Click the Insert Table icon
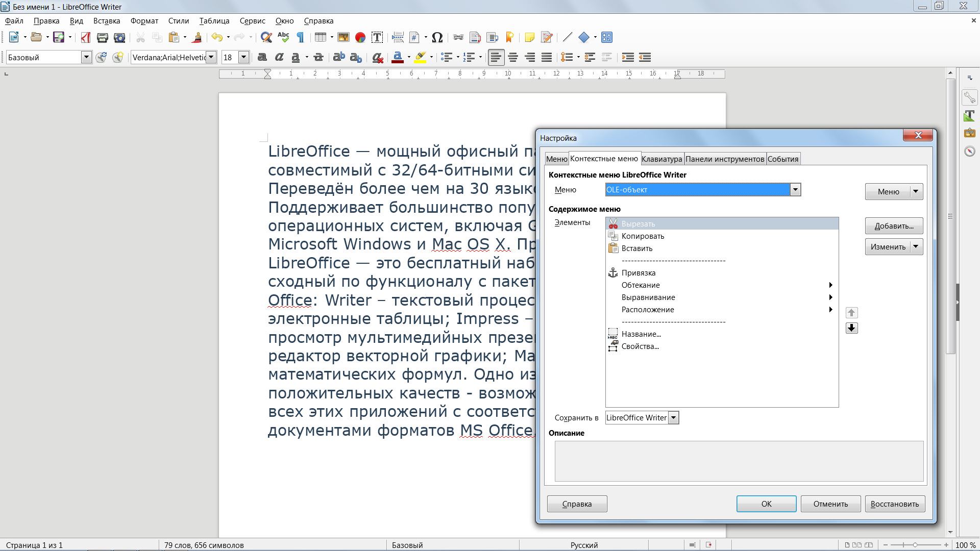980x551 pixels. click(x=320, y=37)
